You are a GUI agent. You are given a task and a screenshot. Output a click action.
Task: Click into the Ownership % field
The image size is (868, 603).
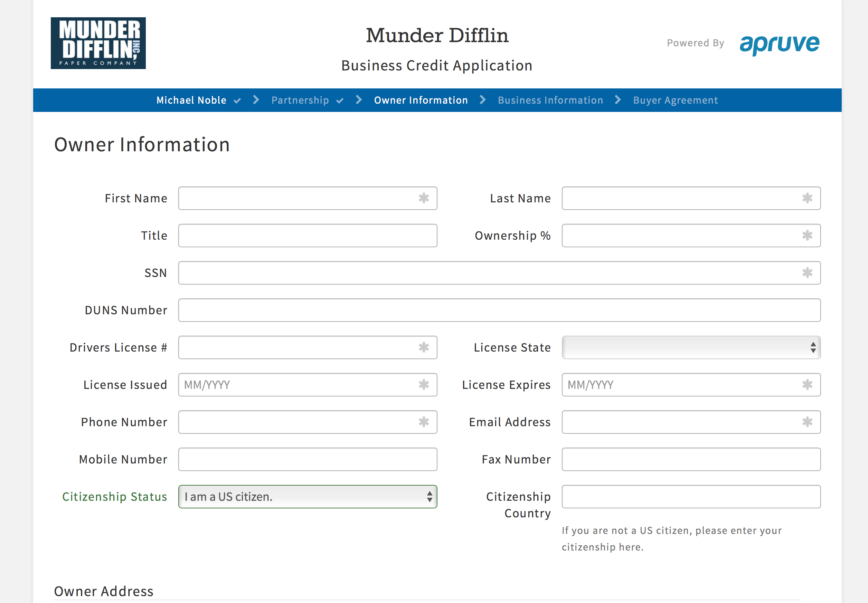(x=680, y=236)
